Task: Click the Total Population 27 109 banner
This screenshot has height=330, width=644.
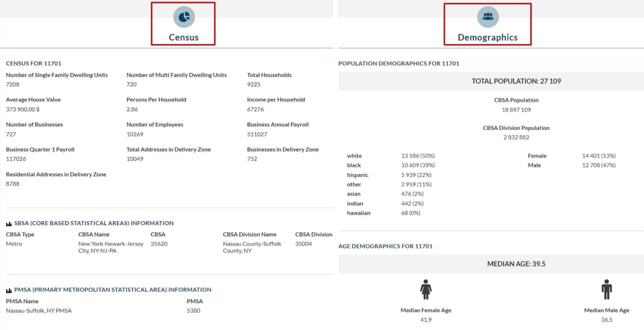Action: point(516,81)
